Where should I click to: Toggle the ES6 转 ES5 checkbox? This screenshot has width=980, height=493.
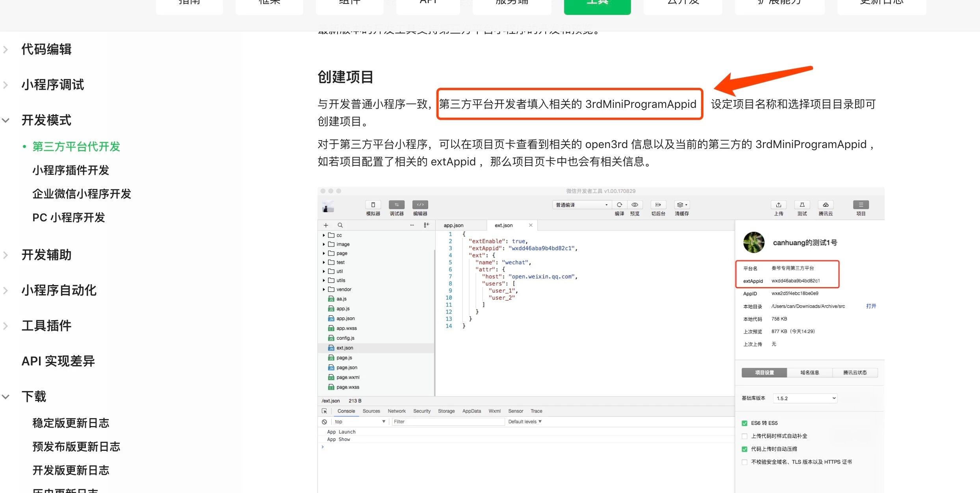coord(744,423)
